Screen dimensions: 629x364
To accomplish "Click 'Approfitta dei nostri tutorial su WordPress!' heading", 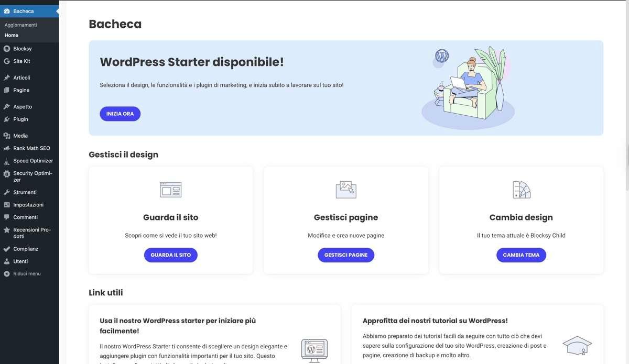I will [435, 321].
